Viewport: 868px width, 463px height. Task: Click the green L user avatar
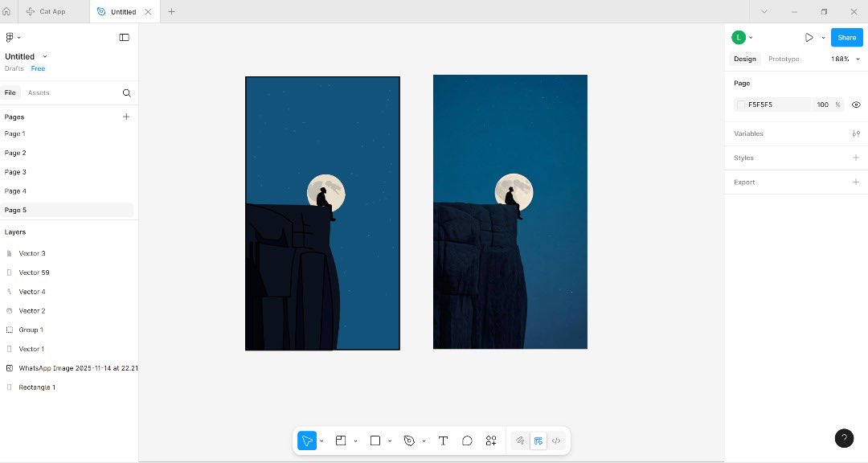(x=739, y=38)
